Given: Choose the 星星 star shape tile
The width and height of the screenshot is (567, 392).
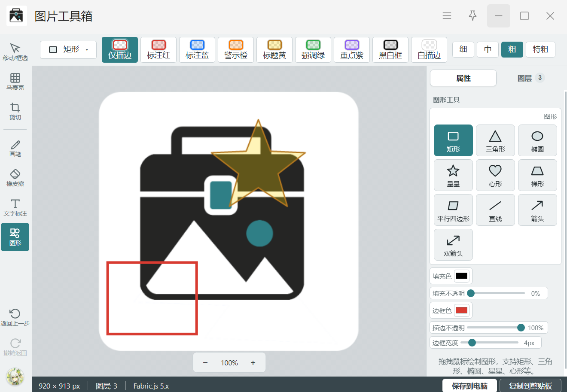Looking at the screenshot, I should 453,175.
